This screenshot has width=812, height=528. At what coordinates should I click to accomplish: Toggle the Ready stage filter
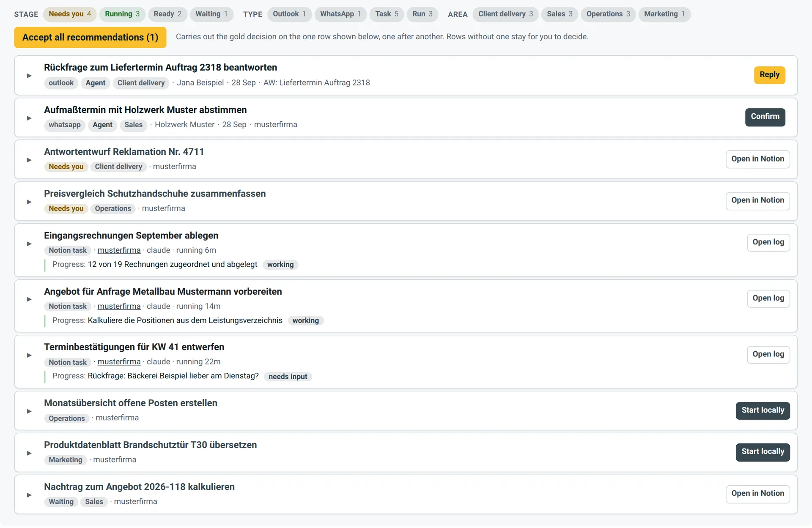point(167,14)
